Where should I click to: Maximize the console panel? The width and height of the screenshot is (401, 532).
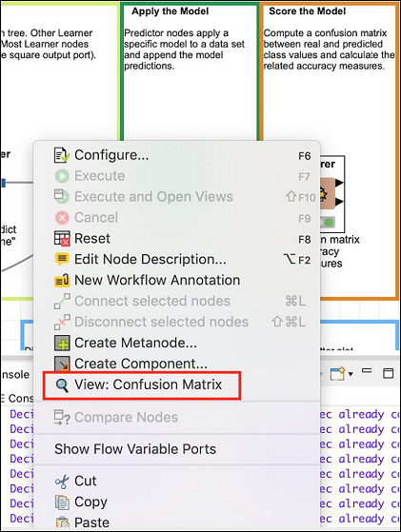(x=388, y=373)
